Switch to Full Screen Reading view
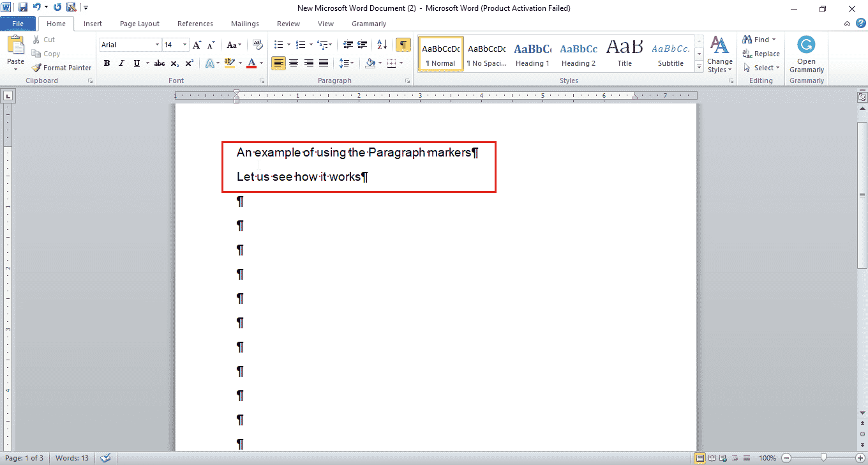This screenshot has height=465, width=868. coord(711,458)
